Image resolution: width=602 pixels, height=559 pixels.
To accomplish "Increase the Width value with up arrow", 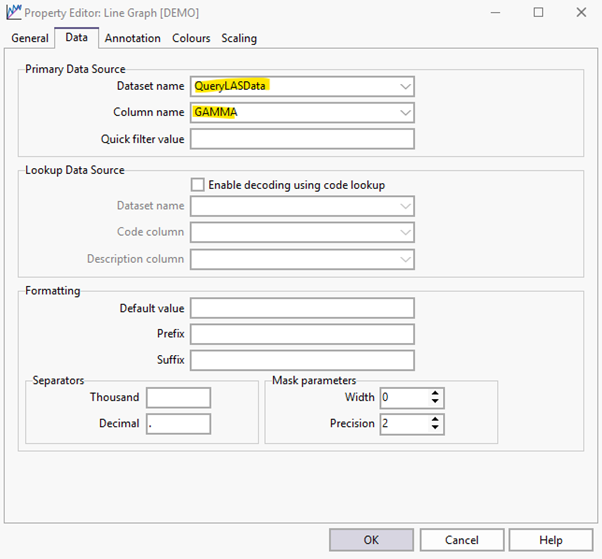I will click(435, 393).
